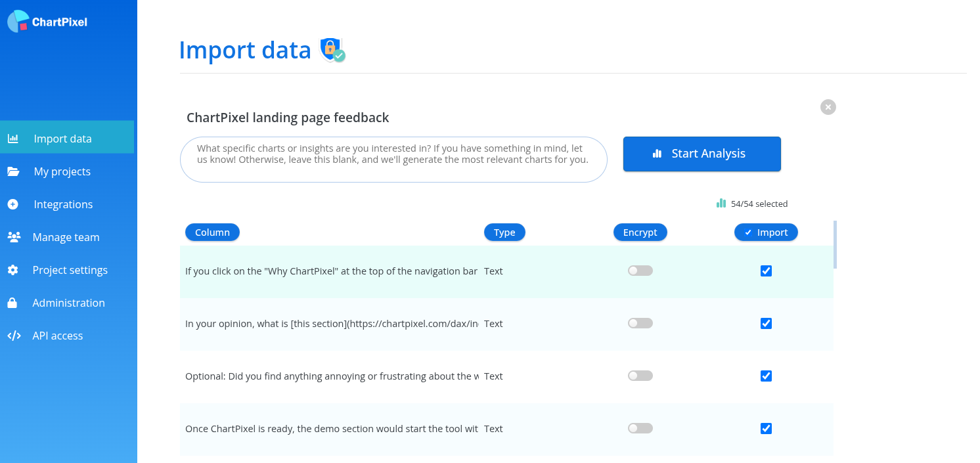Click the Type header pill
This screenshot has width=980, height=463.
504,232
